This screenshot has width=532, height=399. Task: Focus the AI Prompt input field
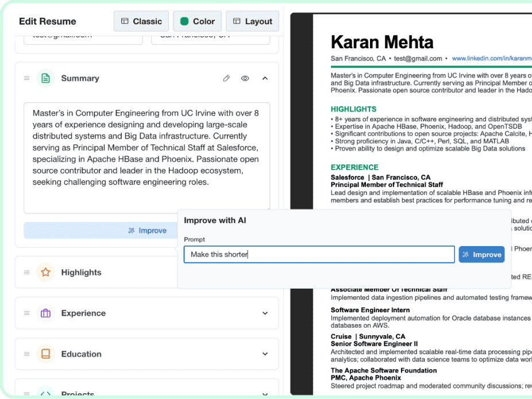(319, 254)
